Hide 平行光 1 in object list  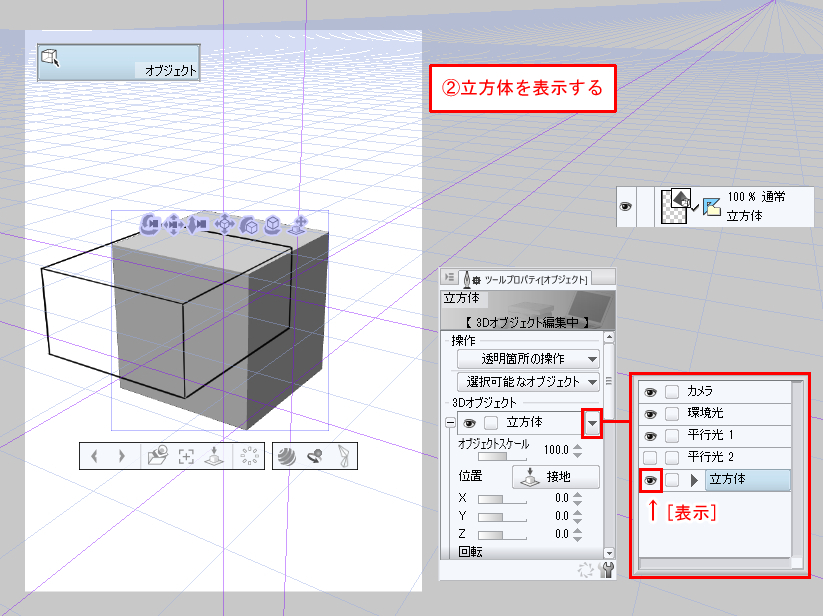pyautogui.click(x=650, y=436)
